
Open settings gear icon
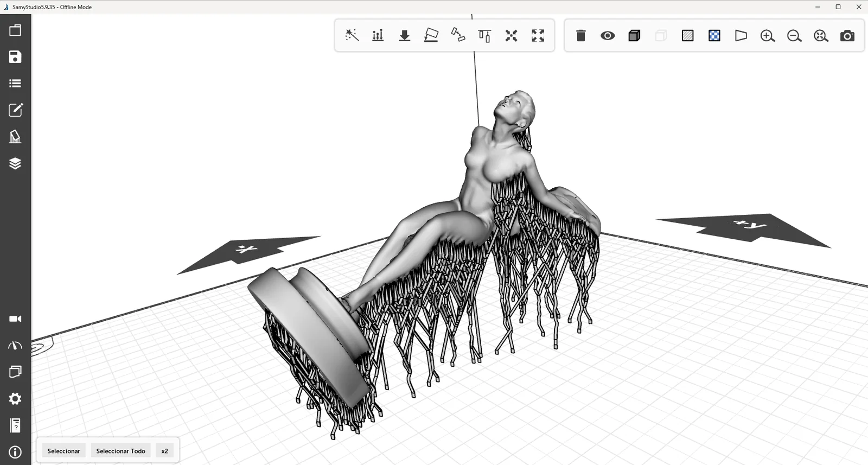coord(15,399)
